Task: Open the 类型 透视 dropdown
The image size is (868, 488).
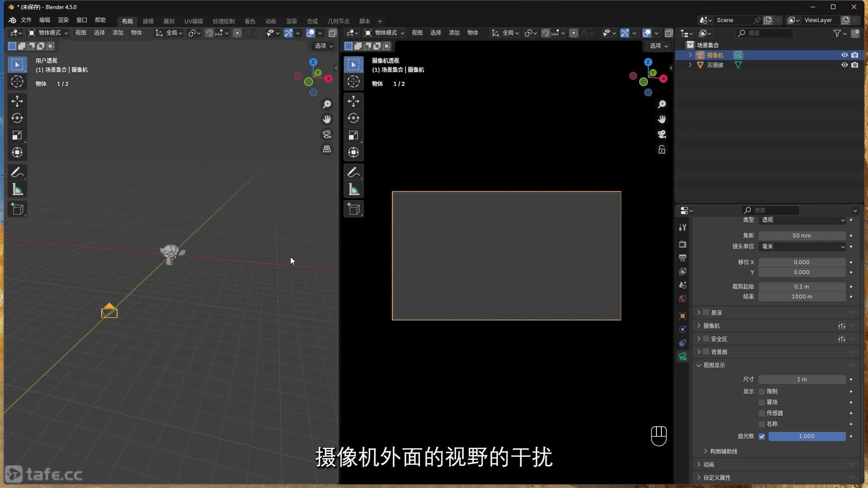Action: coord(802,220)
